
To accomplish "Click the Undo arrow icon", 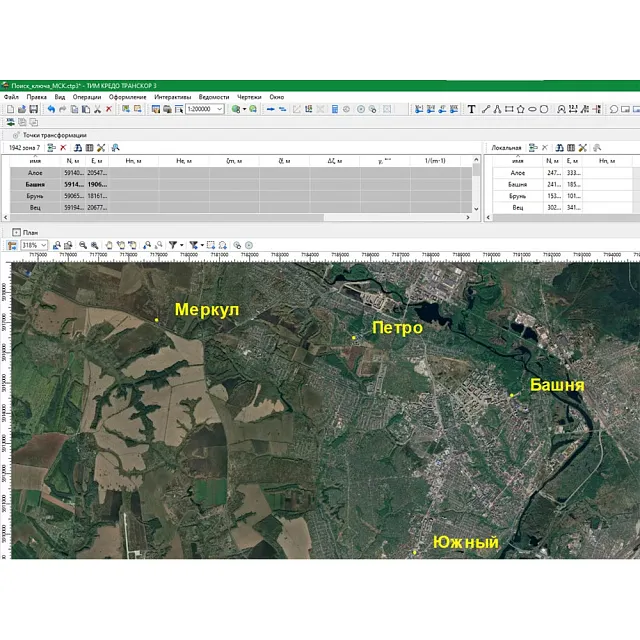I will click(50, 109).
